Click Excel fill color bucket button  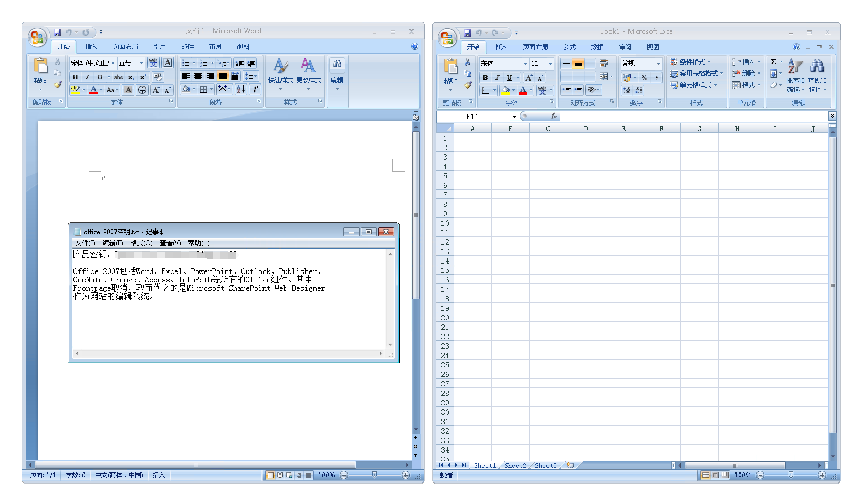click(505, 90)
